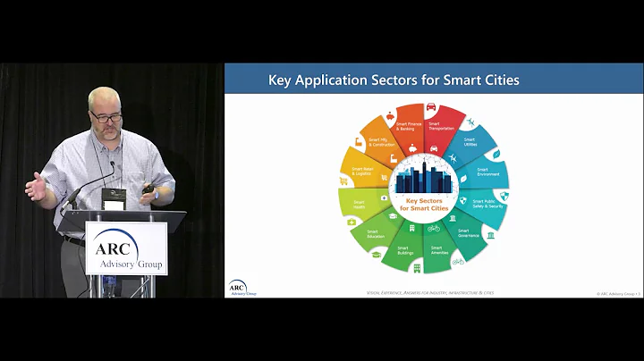This screenshot has height=361, width=644.
Task: Click the blue wind turbine icon on the rim
Action: (x=470, y=122)
